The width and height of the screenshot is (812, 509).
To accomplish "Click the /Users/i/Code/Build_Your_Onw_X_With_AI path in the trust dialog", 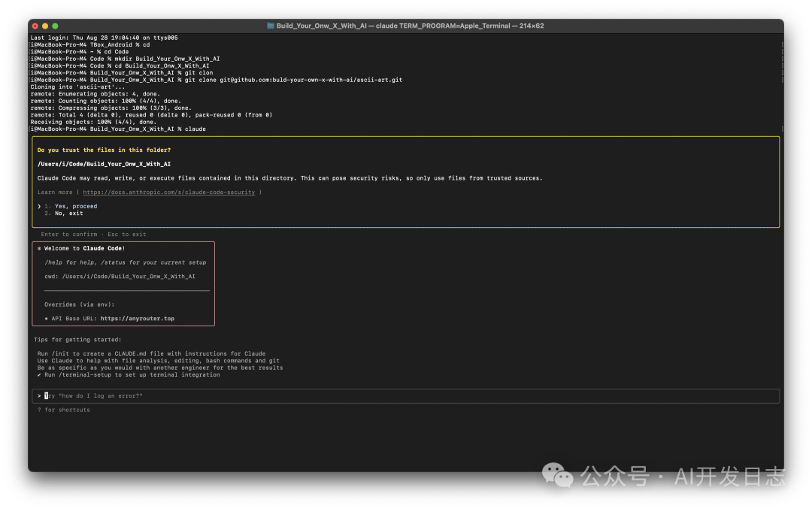I will pyautogui.click(x=104, y=164).
